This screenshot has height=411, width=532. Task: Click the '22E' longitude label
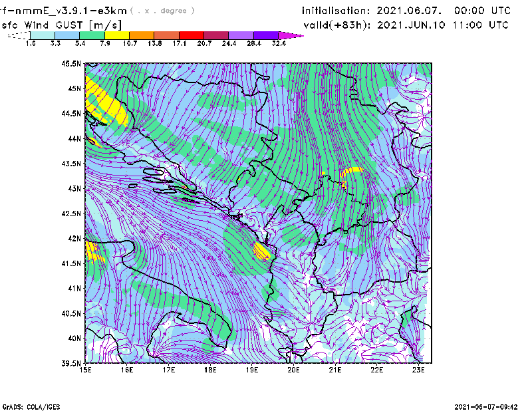(376, 370)
